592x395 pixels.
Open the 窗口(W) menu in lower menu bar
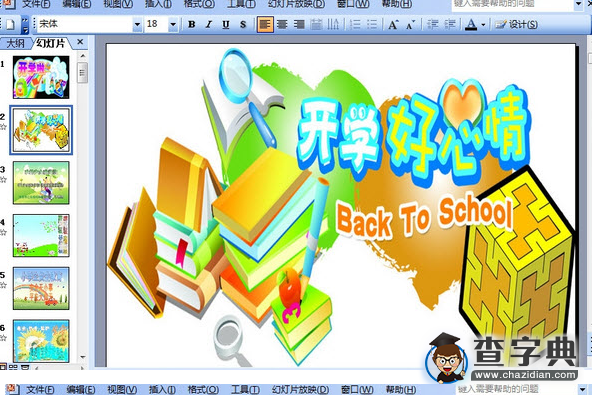357,389
